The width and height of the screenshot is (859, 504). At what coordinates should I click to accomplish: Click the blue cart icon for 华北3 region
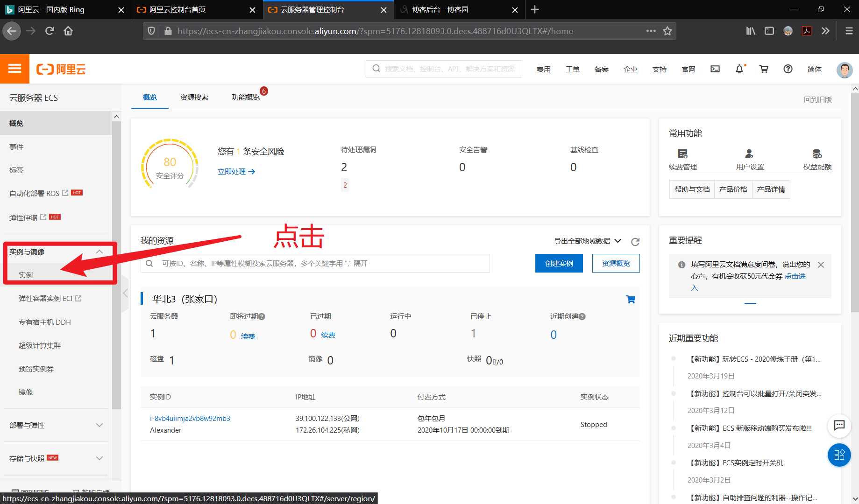point(631,299)
